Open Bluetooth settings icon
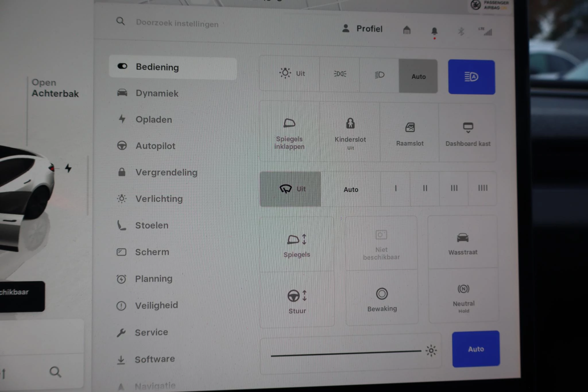588x392 pixels. [461, 31]
